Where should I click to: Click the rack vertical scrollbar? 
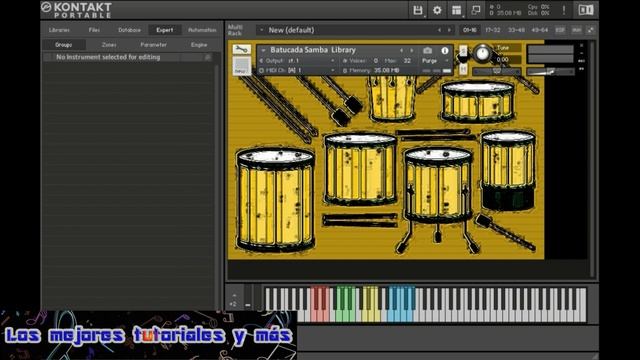click(593, 159)
